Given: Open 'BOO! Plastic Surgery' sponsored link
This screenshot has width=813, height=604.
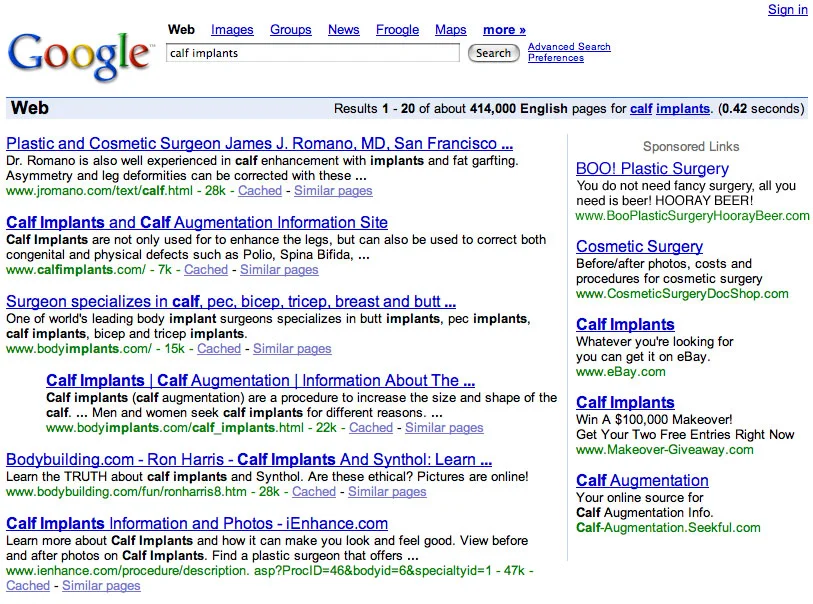Looking at the screenshot, I should click(x=652, y=168).
